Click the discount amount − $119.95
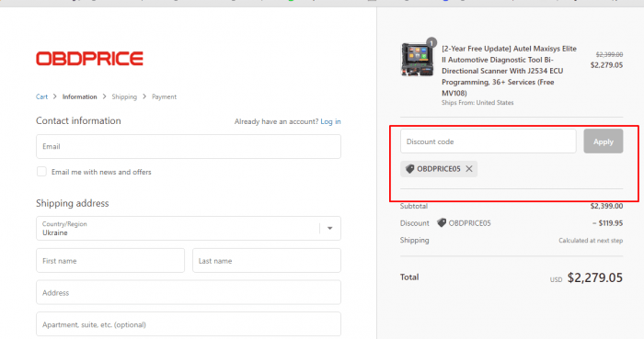The height and width of the screenshot is (339, 644). coord(607,223)
